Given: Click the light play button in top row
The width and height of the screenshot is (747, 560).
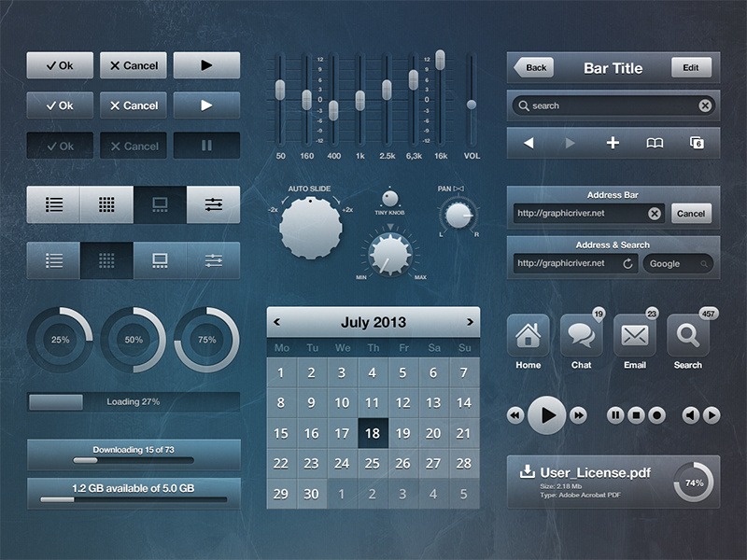Looking at the screenshot, I should pyautogui.click(x=206, y=65).
